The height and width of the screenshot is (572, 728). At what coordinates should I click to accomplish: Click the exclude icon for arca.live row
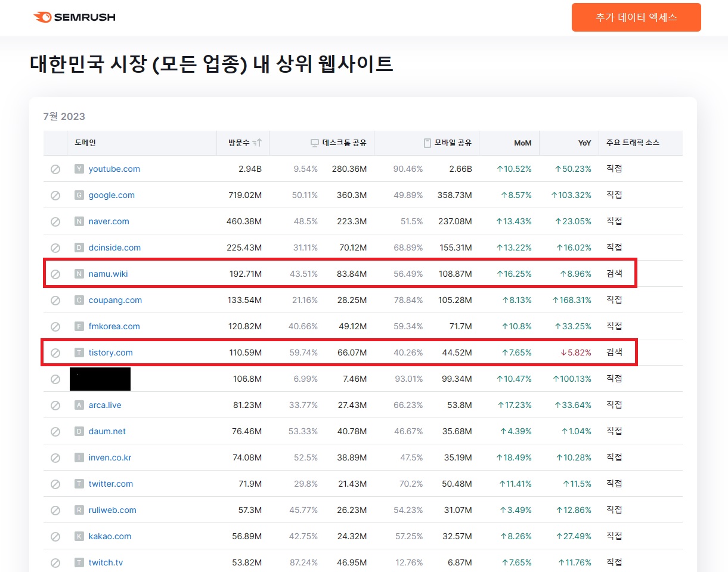55,406
